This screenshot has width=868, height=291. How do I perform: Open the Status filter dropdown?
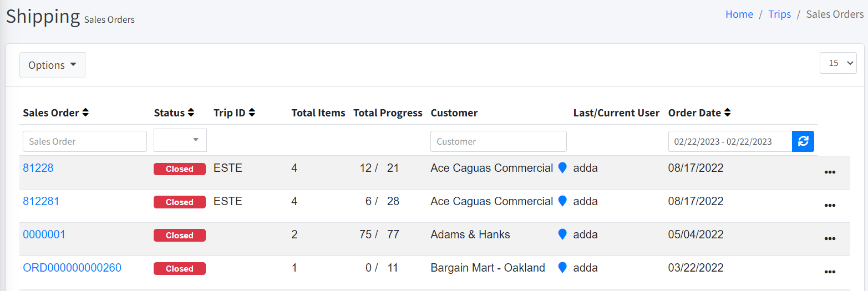tap(180, 140)
